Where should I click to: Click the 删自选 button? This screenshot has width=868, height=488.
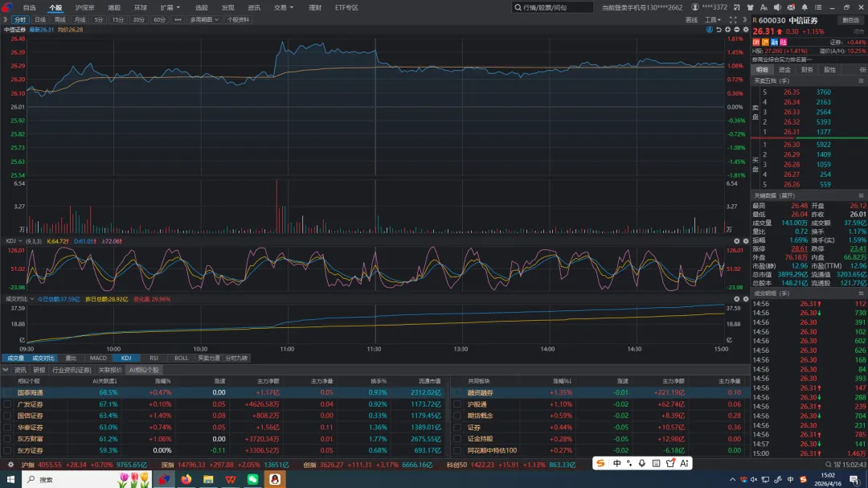click(x=850, y=20)
